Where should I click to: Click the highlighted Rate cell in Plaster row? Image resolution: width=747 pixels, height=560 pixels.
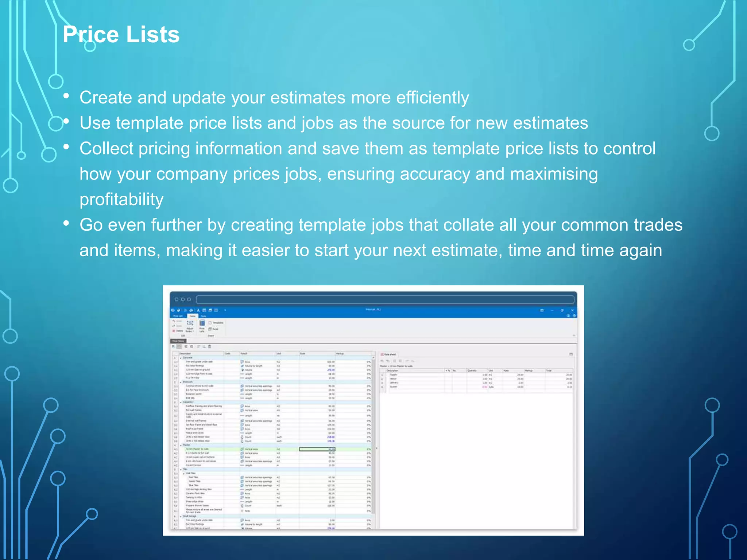click(x=317, y=449)
